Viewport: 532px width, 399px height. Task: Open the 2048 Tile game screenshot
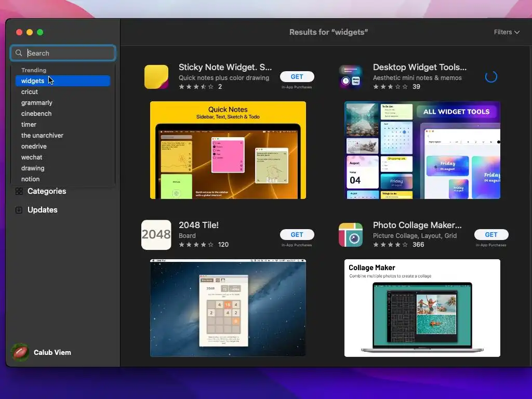[228, 308]
